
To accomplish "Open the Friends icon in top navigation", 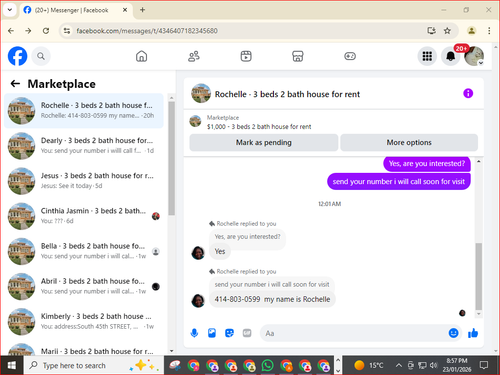I will (194, 56).
